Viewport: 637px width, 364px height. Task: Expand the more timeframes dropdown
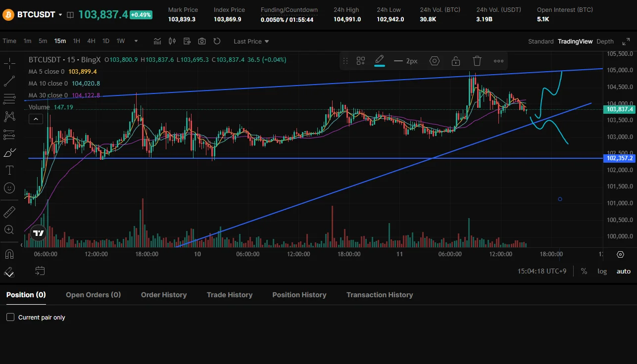[136, 41]
